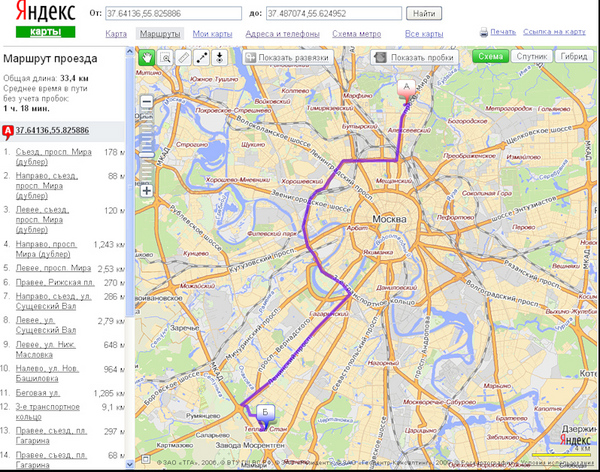Click the Маршрут проезда heading

(50, 59)
